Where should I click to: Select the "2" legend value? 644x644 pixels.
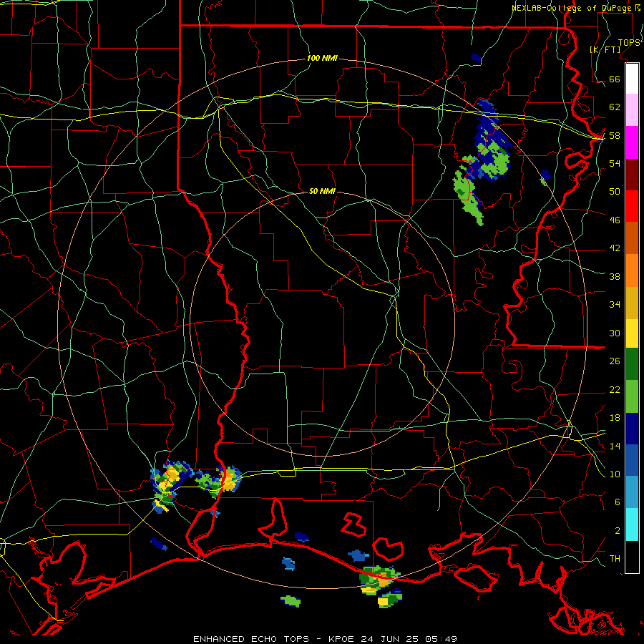pyautogui.click(x=618, y=531)
